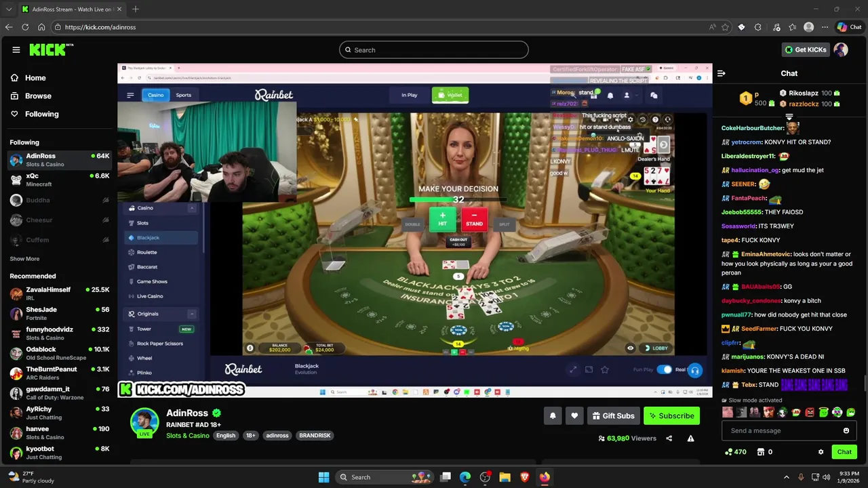Click the AdinRoss streamer avatar with LIVE badge
Viewport: 868px width, 488px height.
[x=144, y=423]
